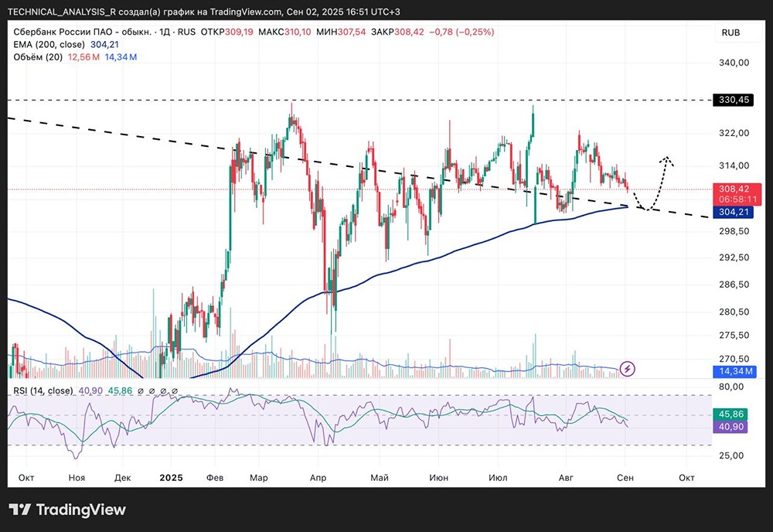
Task: Click the 275,50 price scale value
Action: (x=734, y=336)
